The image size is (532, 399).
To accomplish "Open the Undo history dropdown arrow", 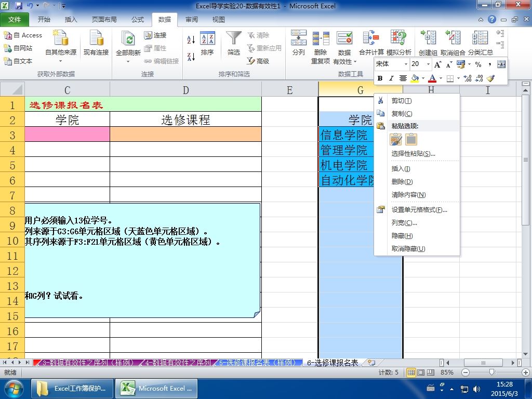I will pyautogui.click(x=37, y=6).
